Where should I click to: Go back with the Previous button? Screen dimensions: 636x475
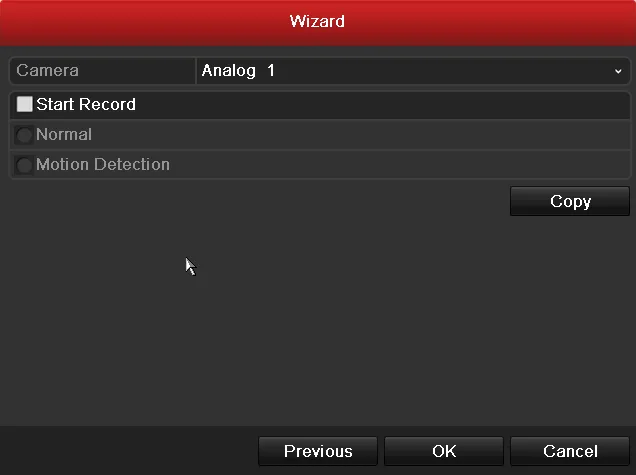click(x=318, y=451)
